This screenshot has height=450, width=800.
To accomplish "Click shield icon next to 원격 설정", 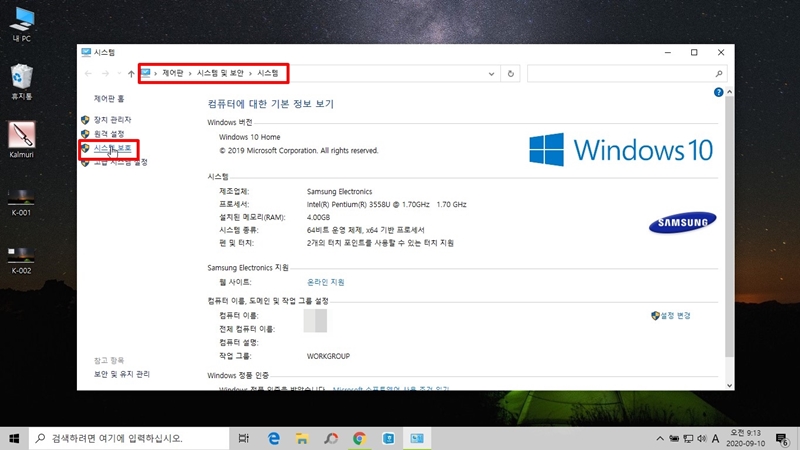I will [85, 134].
